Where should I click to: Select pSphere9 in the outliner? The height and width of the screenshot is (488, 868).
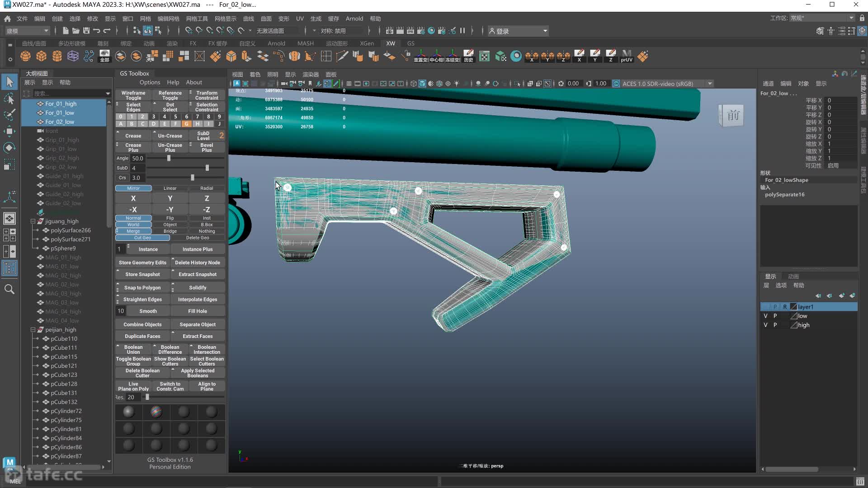(63, 249)
